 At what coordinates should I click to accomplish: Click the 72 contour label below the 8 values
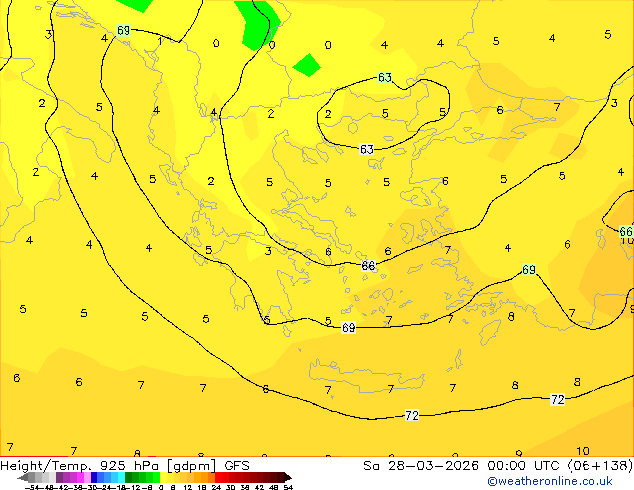pyautogui.click(x=558, y=399)
